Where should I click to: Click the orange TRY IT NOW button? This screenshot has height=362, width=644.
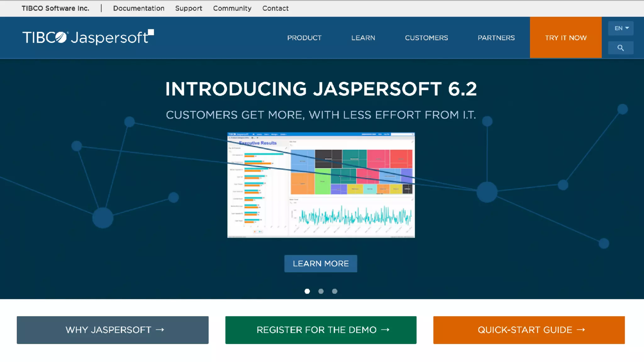click(x=565, y=38)
